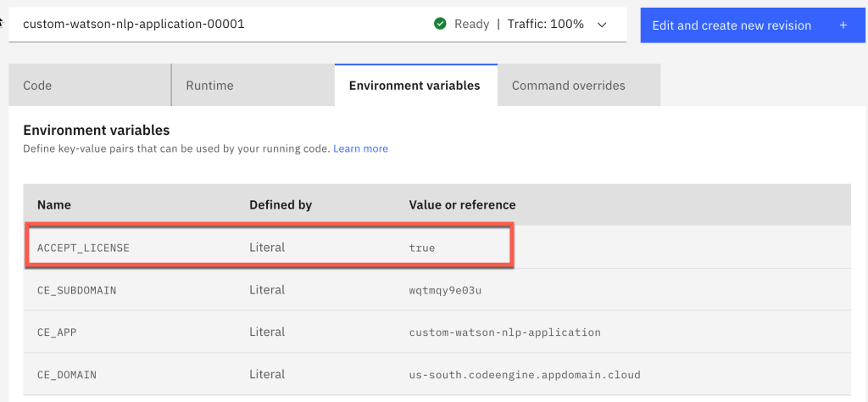Follow the Learn more link
Screen dimensions: 868x402
point(360,148)
